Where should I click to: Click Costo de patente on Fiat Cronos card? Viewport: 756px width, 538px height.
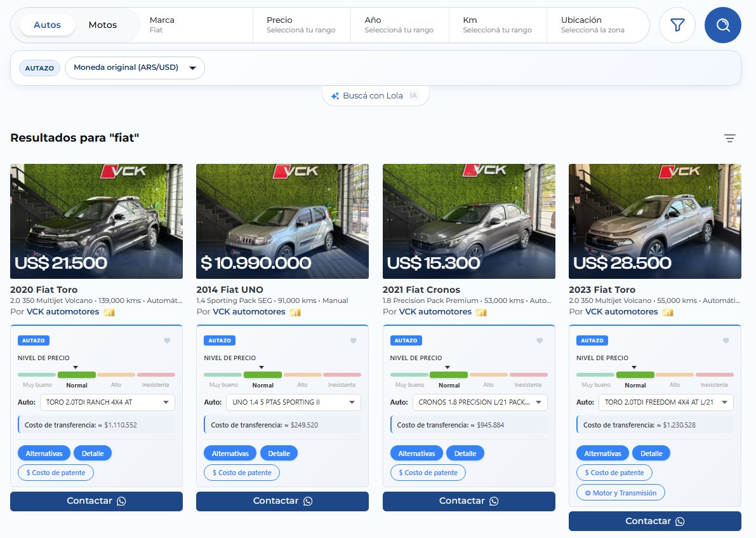click(x=428, y=473)
